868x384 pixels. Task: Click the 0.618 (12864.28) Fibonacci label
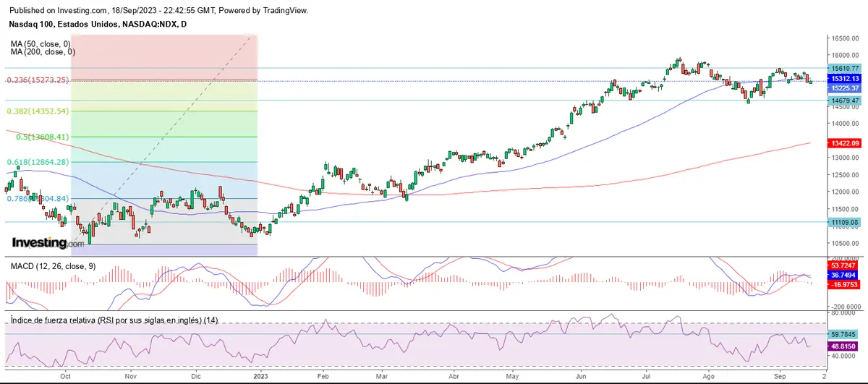38,162
